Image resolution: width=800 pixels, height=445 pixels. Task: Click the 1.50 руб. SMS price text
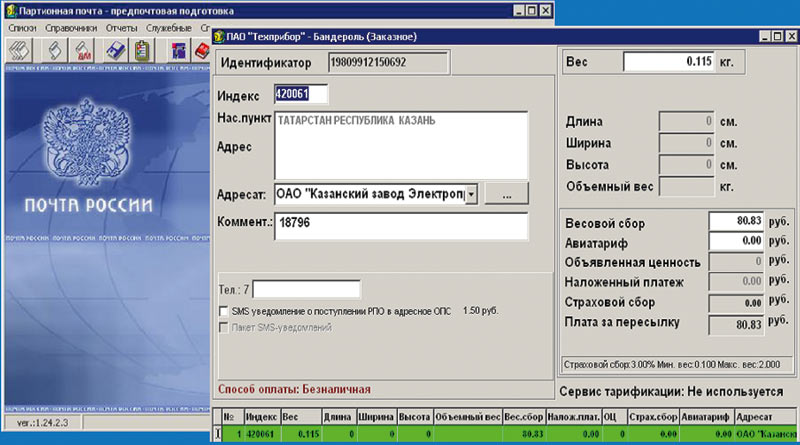pos(480,311)
